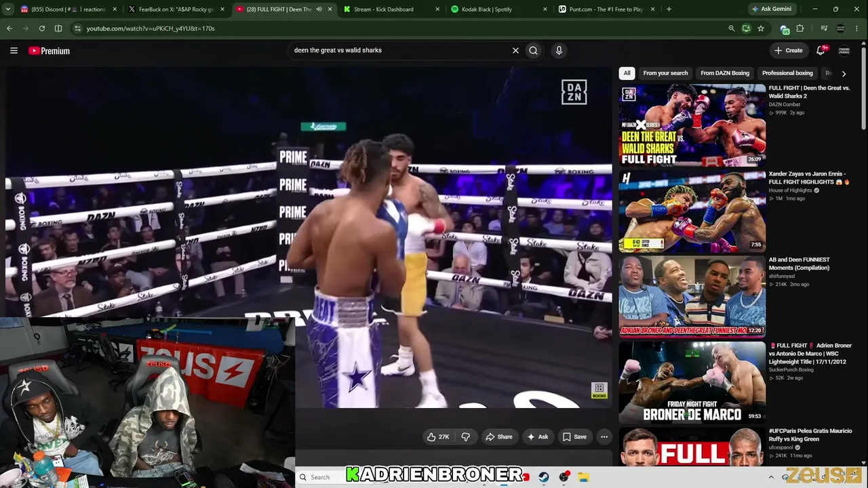Screen dimensions: 868x488
Task: Open the tab search dropdown arrow
Action: pyautogui.click(x=8, y=9)
